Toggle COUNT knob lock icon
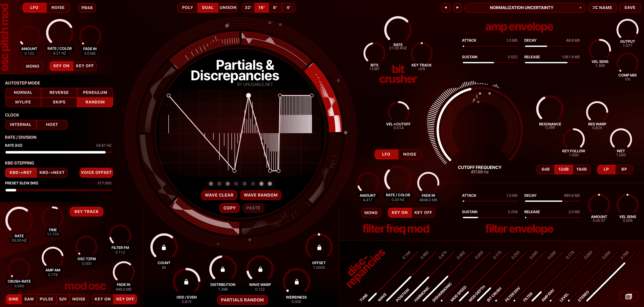The height and width of the screenshot is (307, 644). (164, 248)
